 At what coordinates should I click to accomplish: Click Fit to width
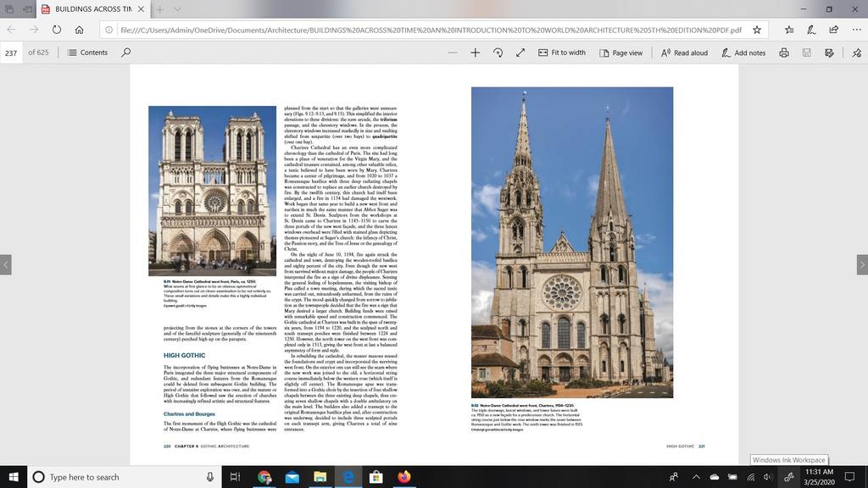point(562,53)
